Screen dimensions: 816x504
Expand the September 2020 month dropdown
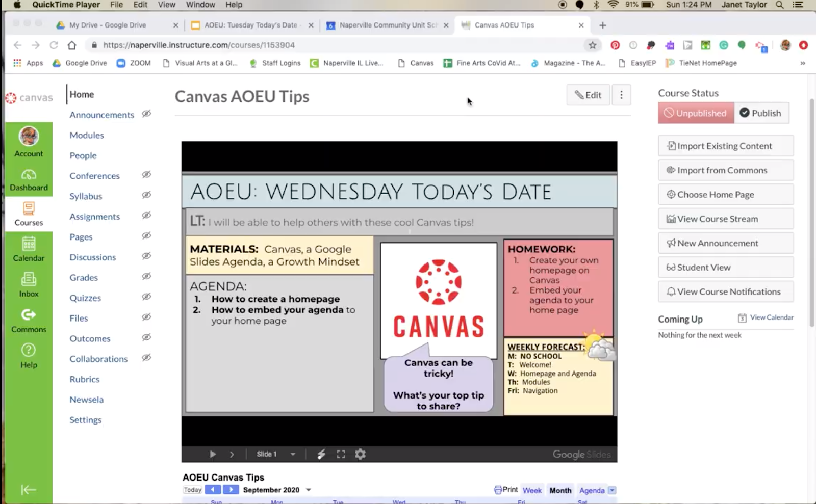[x=309, y=490]
